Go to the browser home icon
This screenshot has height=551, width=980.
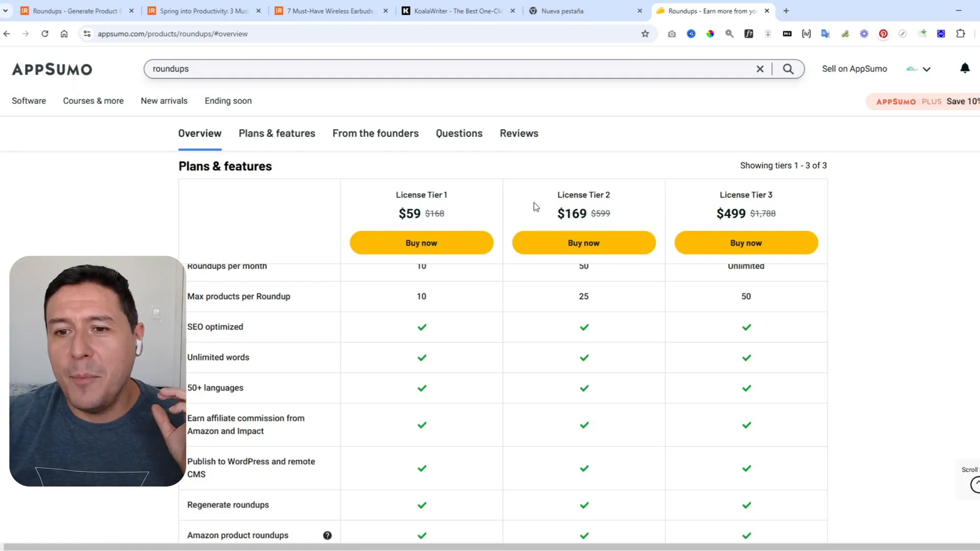tap(64, 34)
